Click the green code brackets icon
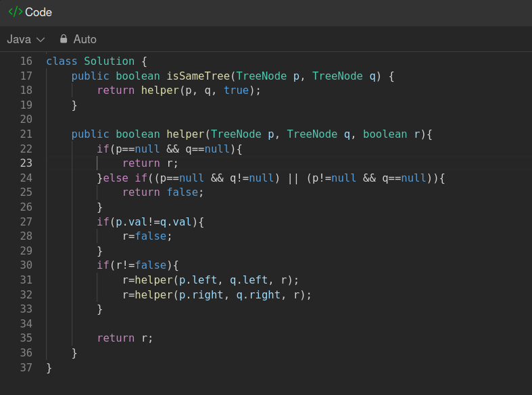The height and width of the screenshot is (395, 532). (x=16, y=12)
